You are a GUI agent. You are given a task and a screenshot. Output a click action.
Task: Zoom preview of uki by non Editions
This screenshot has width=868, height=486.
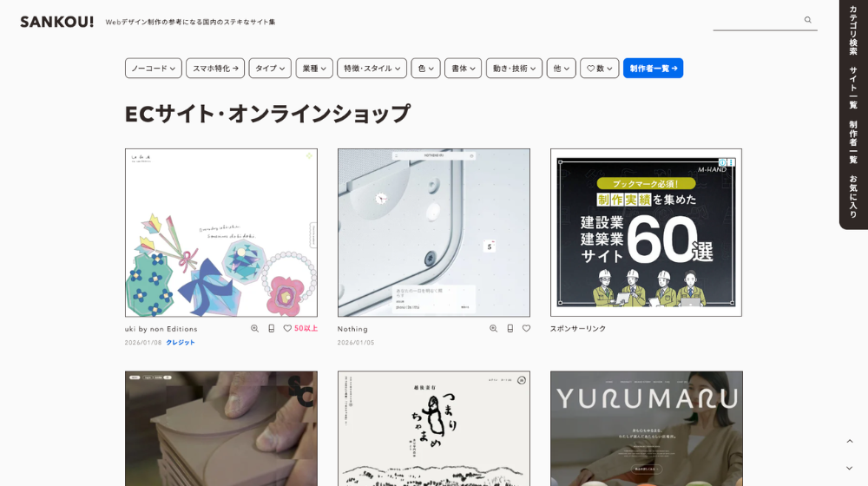point(254,329)
